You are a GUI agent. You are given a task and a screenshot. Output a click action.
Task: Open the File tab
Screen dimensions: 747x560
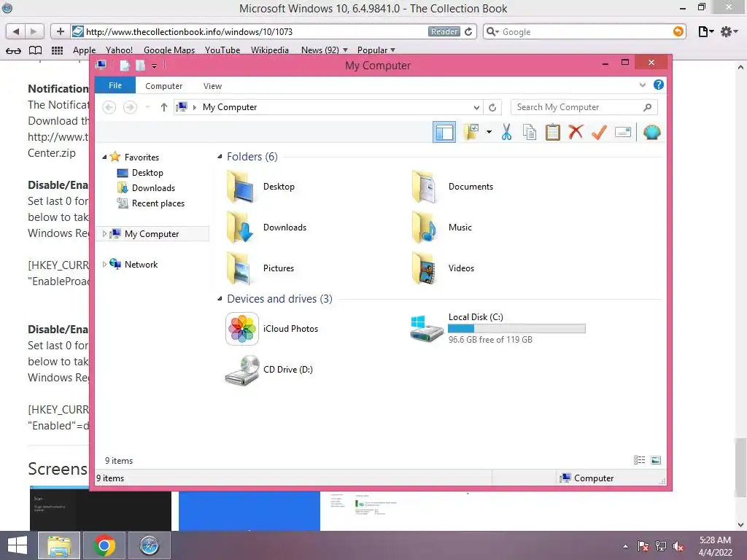pyautogui.click(x=115, y=85)
